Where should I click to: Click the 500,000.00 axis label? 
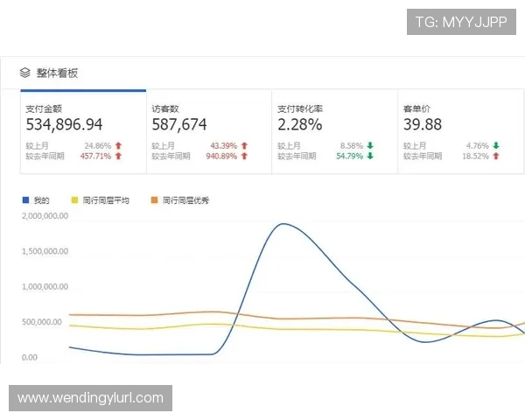(42, 322)
